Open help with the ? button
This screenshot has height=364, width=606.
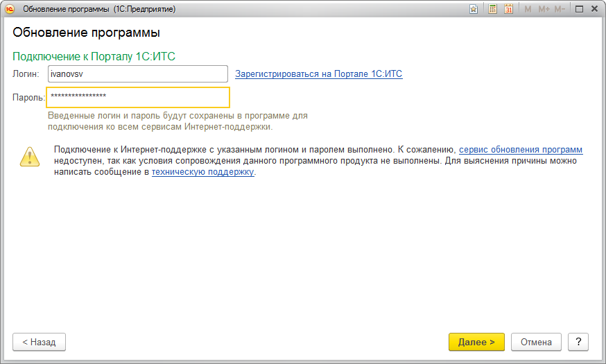[578, 342]
